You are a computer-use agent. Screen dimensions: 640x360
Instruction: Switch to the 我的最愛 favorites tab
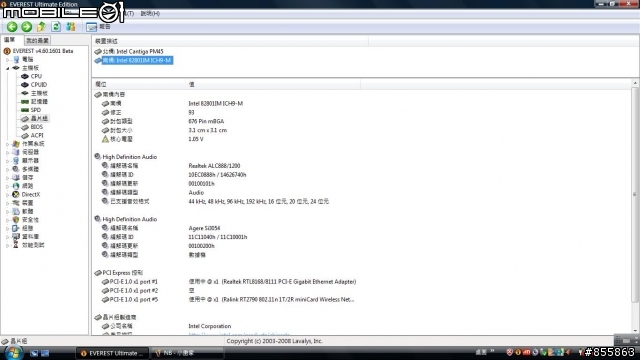tap(37, 40)
